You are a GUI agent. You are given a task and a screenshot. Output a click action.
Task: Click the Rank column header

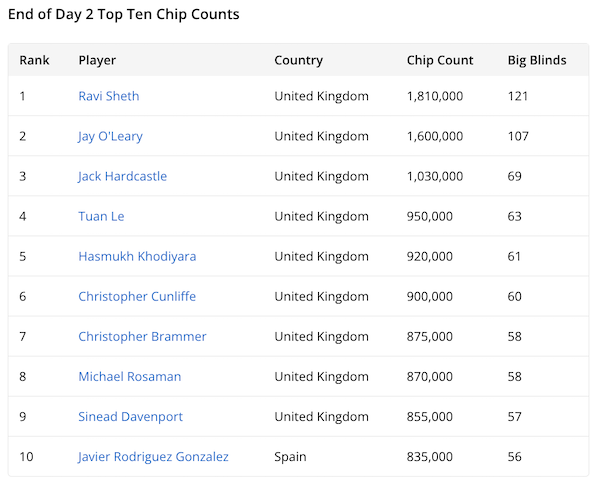[34, 60]
